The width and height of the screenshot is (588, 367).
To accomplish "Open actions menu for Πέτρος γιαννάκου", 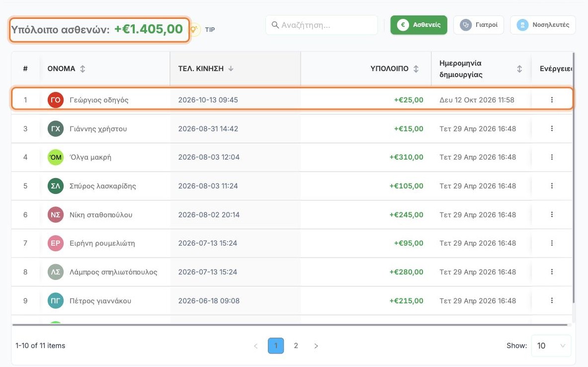I will point(552,300).
